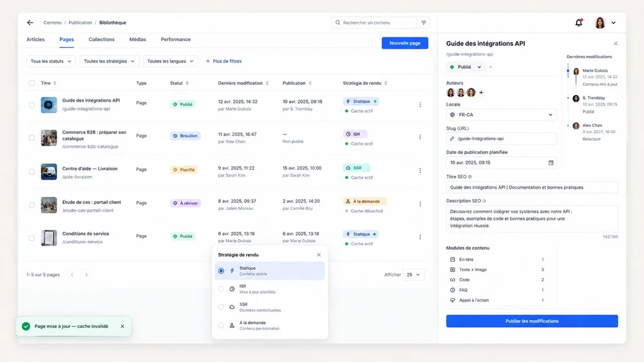Viewport: 644px width, 362px height.
Task: Select the Statique rendering strategy option
Action: coord(270,271)
